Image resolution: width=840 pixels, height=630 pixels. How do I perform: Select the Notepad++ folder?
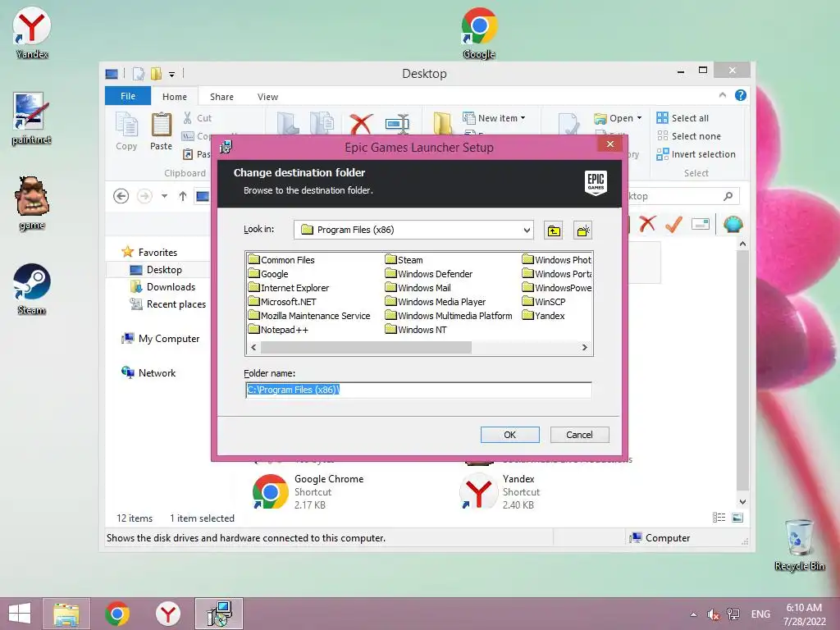(279, 330)
